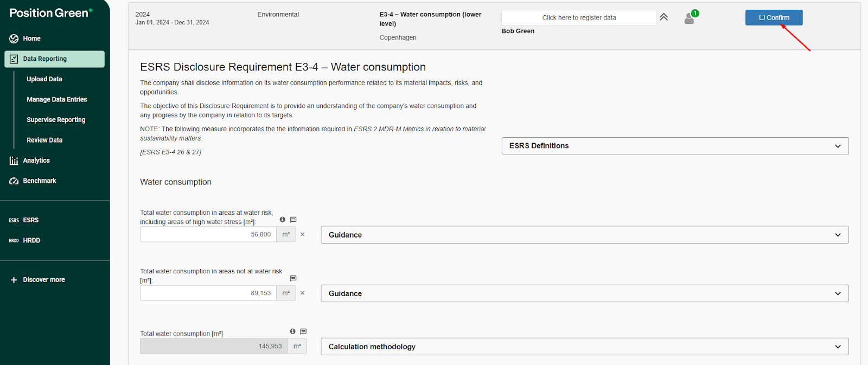The height and width of the screenshot is (365, 868).
Task: Open Review Data in the sidebar
Action: pyautogui.click(x=44, y=140)
